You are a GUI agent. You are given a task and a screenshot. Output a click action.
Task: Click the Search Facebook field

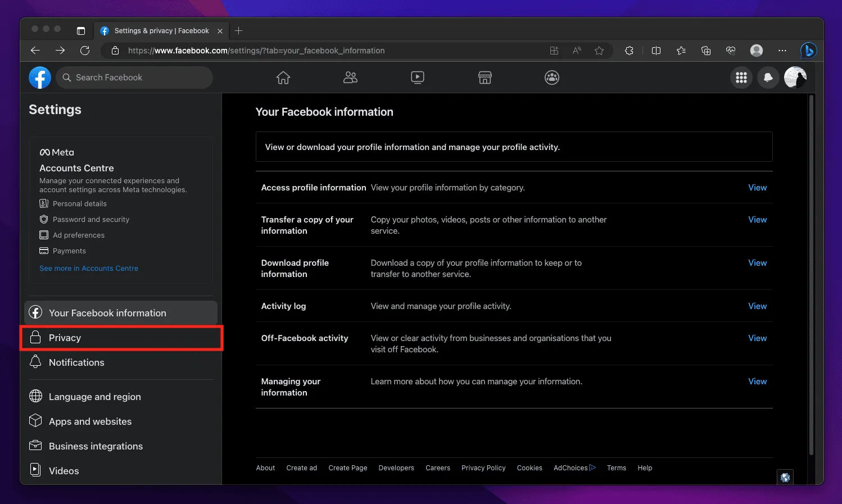pyautogui.click(x=134, y=78)
